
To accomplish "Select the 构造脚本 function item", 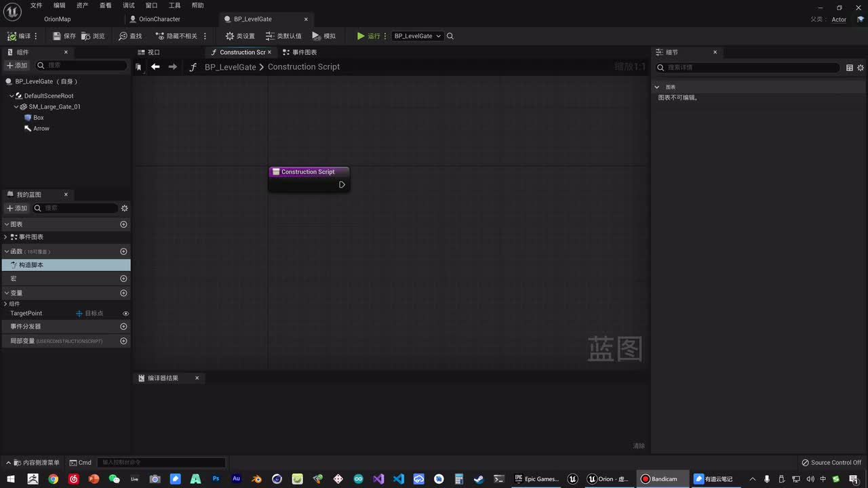I will tap(66, 265).
